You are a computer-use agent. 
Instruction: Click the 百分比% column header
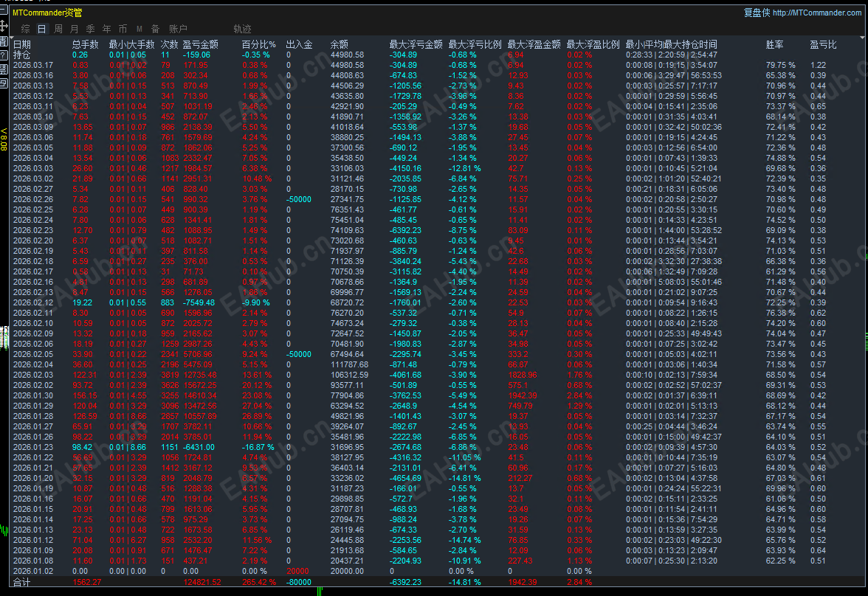click(x=258, y=44)
